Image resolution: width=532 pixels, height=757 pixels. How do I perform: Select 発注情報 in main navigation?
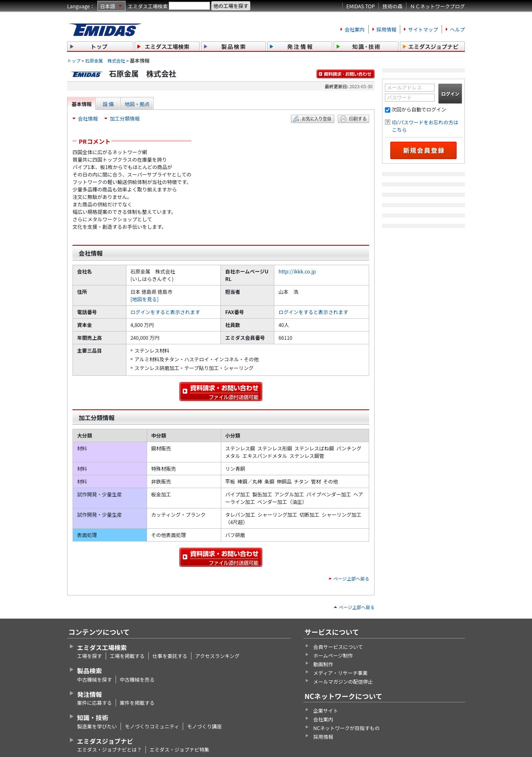(x=300, y=46)
